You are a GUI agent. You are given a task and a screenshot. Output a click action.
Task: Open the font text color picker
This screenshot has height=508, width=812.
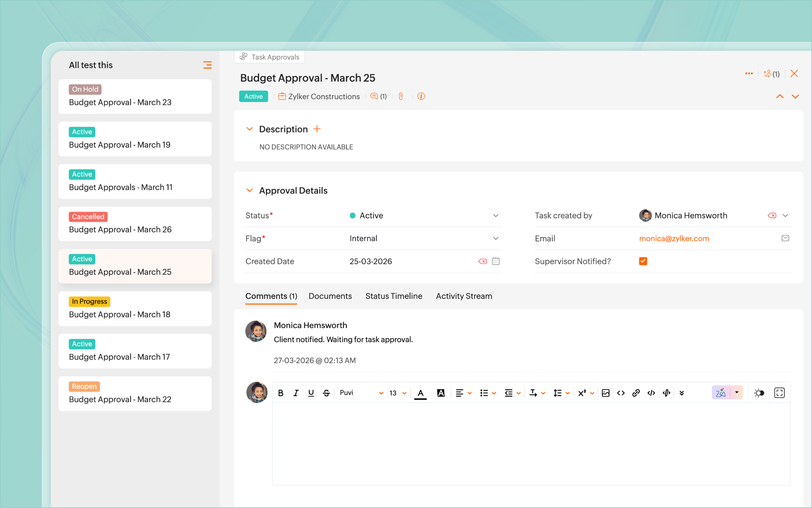(x=420, y=393)
